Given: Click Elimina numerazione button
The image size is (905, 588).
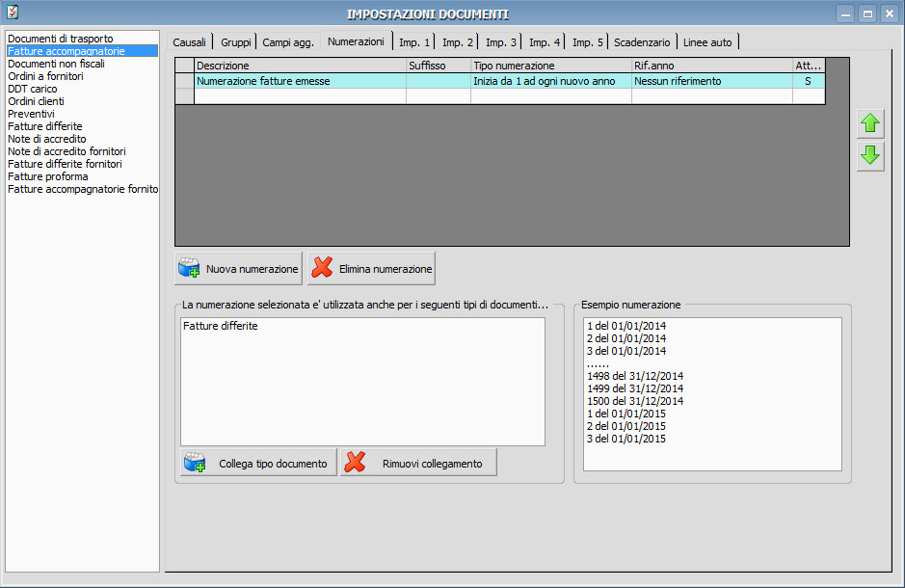Looking at the screenshot, I should pyautogui.click(x=371, y=268).
